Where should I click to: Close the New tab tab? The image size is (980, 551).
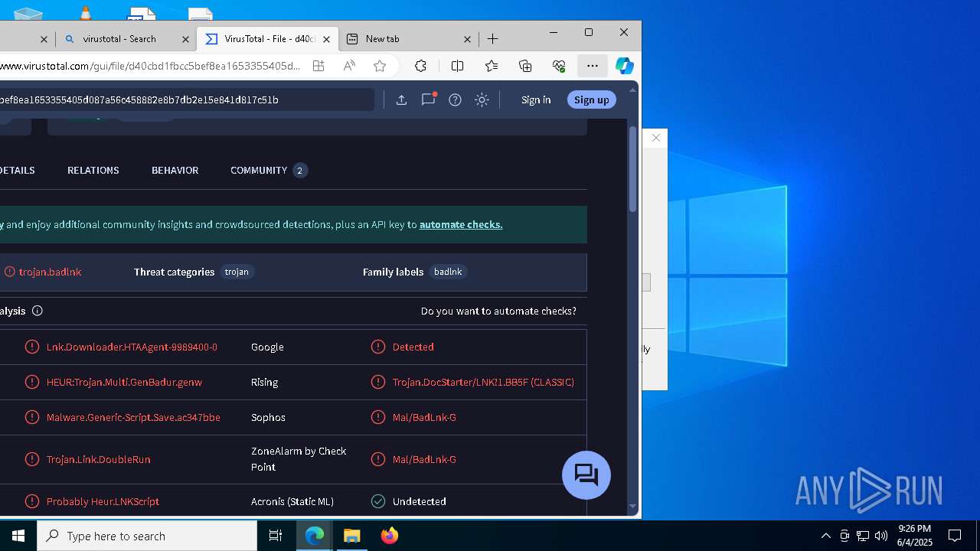pyautogui.click(x=468, y=39)
